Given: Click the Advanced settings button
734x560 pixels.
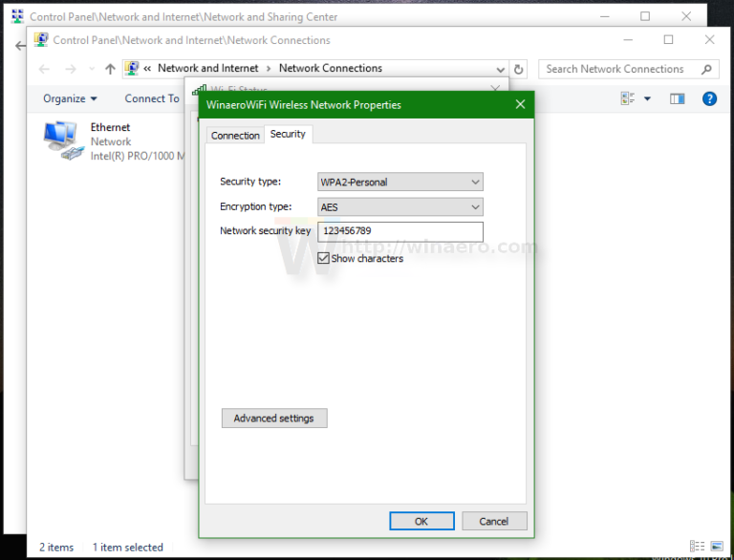Looking at the screenshot, I should pos(274,418).
